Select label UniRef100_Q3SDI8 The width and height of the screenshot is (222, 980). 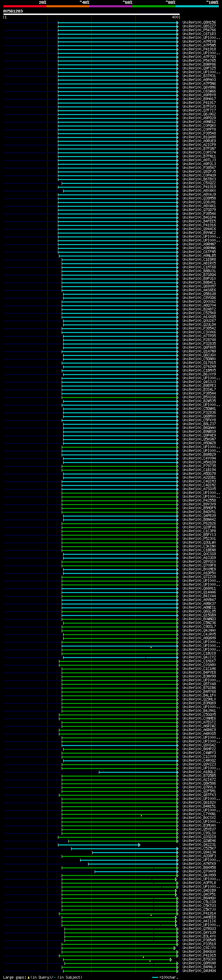coord(199,837)
